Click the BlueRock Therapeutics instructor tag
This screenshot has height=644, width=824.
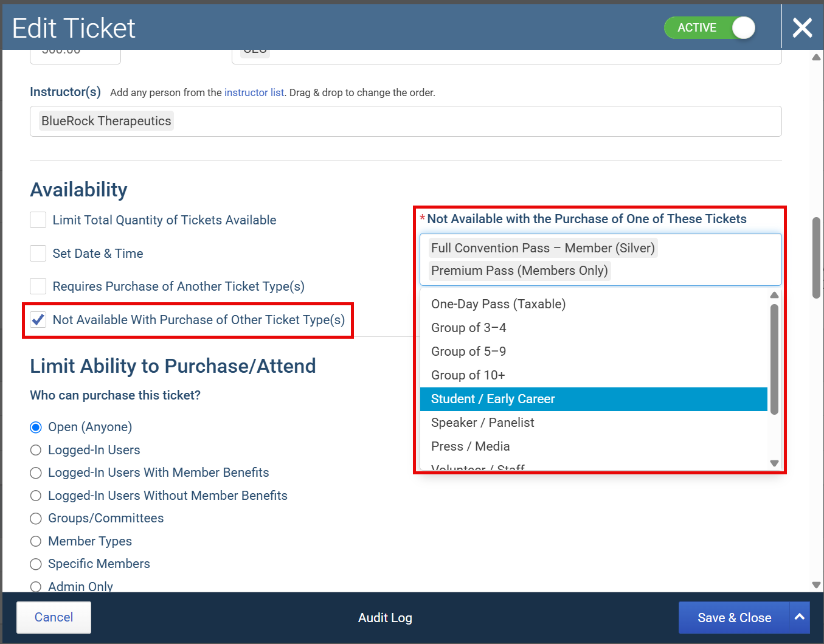click(x=106, y=121)
